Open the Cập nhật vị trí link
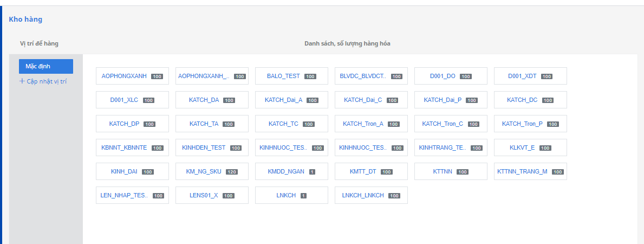 click(46, 81)
